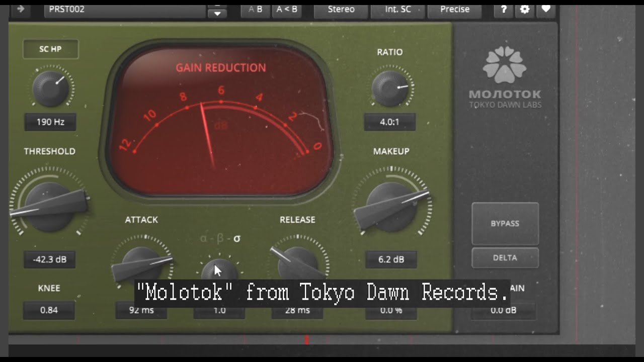Click the 4.0:1 ratio value field
This screenshot has height=362, width=644.
pos(390,122)
